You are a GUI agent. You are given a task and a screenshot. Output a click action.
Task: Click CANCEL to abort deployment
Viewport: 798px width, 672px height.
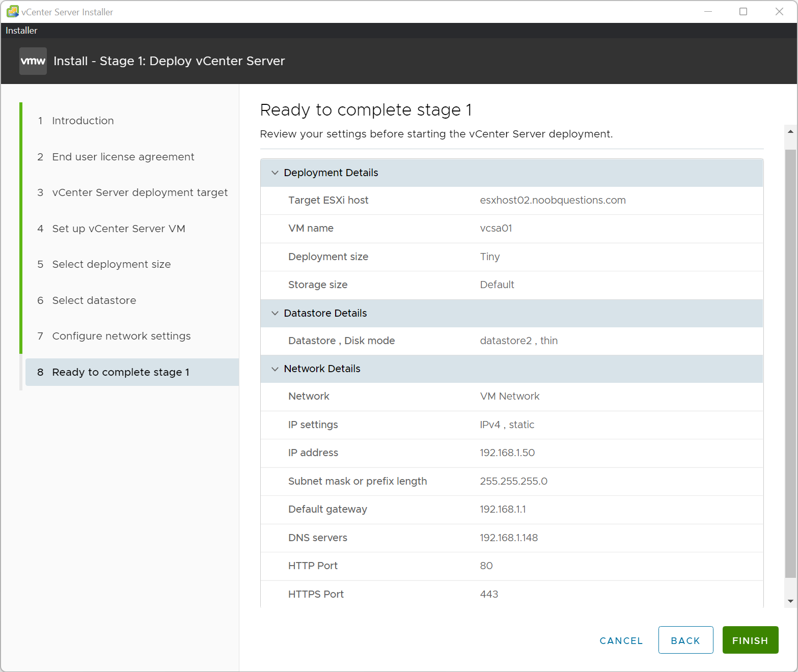tap(621, 640)
